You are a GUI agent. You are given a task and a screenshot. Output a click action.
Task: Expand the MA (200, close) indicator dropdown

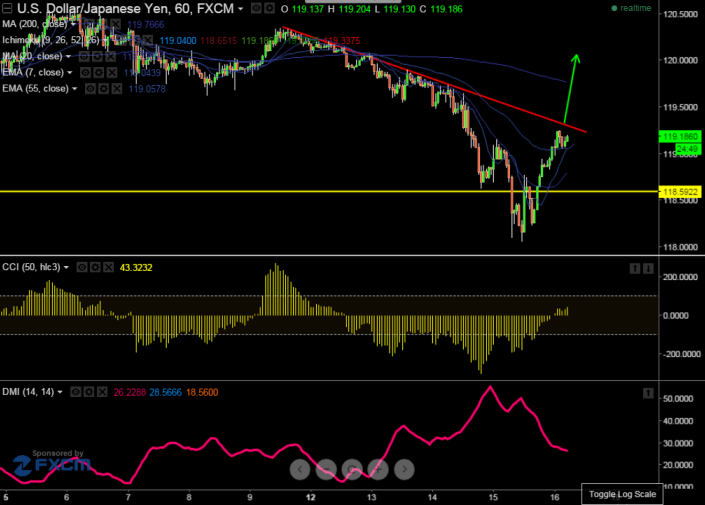(x=73, y=24)
